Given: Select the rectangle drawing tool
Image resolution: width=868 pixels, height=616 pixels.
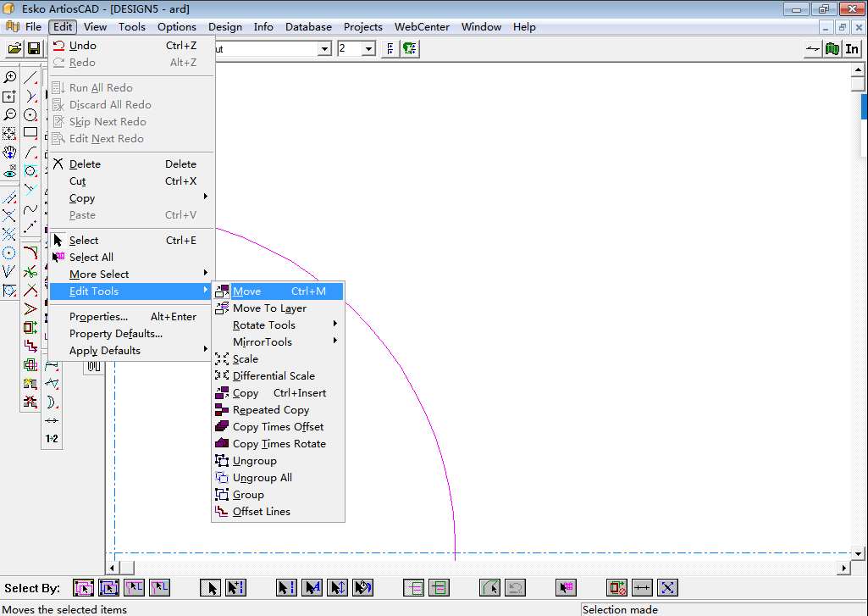Looking at the screenshot, I should click(x=30, y=133).
